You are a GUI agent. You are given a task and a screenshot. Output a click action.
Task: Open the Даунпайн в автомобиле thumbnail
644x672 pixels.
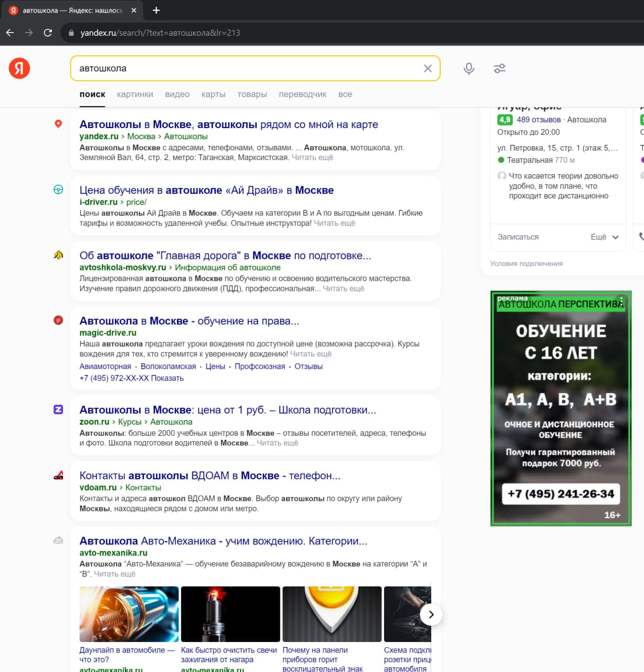pos(129,614)
